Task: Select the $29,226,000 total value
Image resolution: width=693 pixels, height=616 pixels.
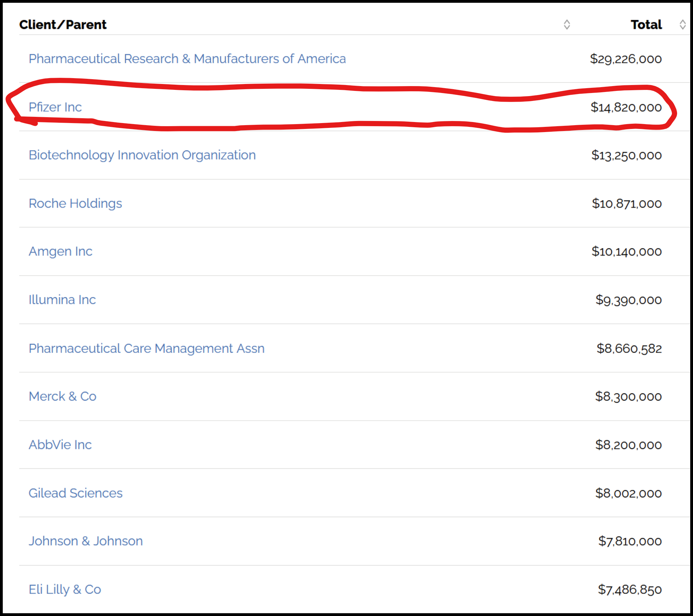Action: pyautogui.click(x=626, y=59)
